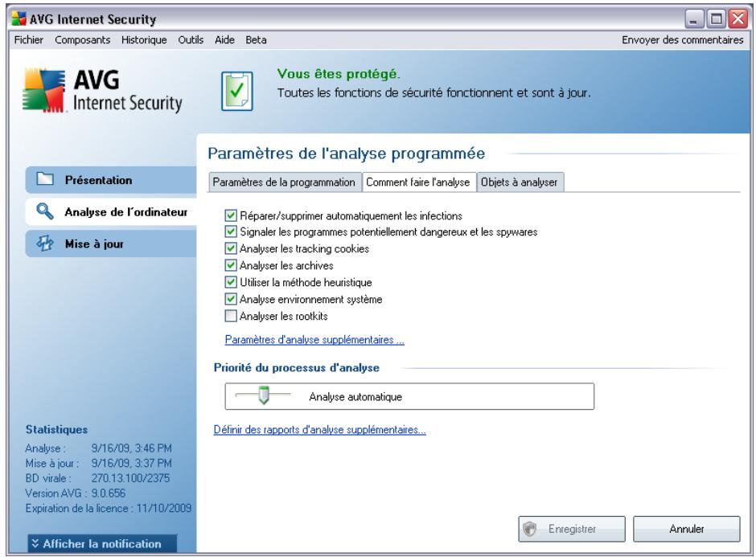Disable Analyser les archives option
Viewport: 756px width, 557px height.
click(x=231, y=265)
